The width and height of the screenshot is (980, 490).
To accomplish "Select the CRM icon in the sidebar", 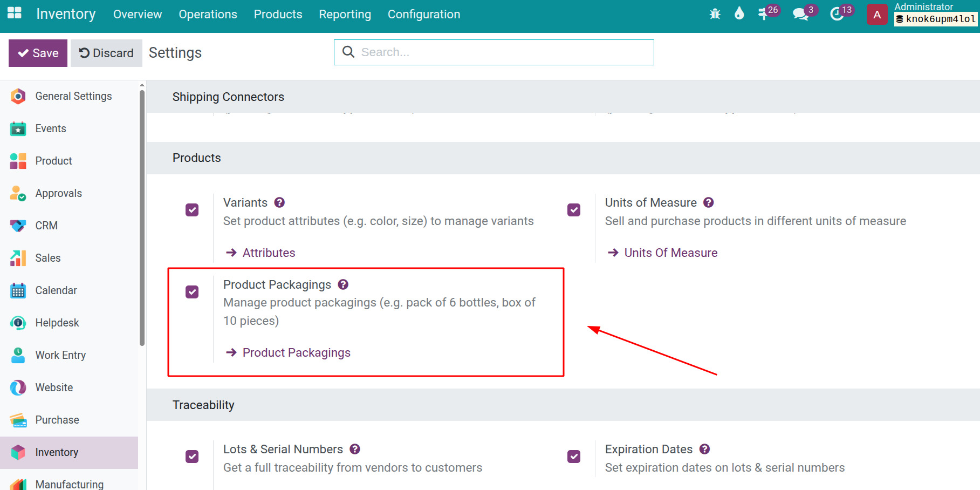I will [x=18, y=226].
